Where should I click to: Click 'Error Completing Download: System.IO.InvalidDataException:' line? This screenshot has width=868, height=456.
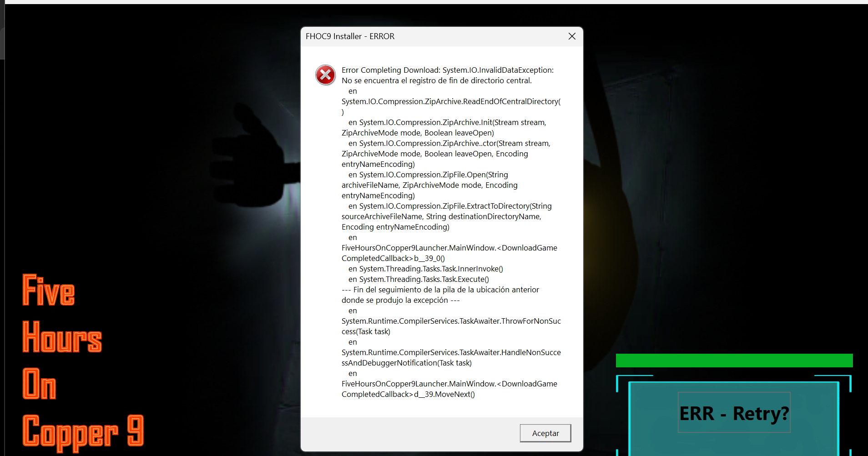click(x=448, y=70)
